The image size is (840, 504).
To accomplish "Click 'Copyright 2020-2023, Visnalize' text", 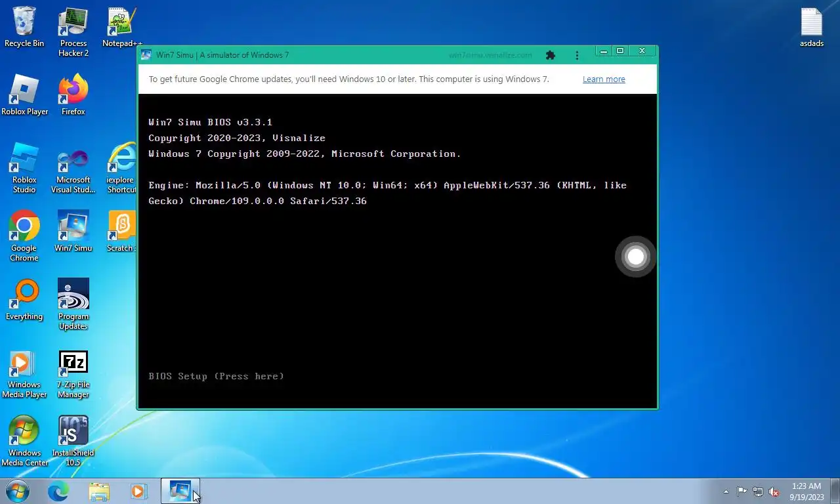I will [x=237, y=138].
